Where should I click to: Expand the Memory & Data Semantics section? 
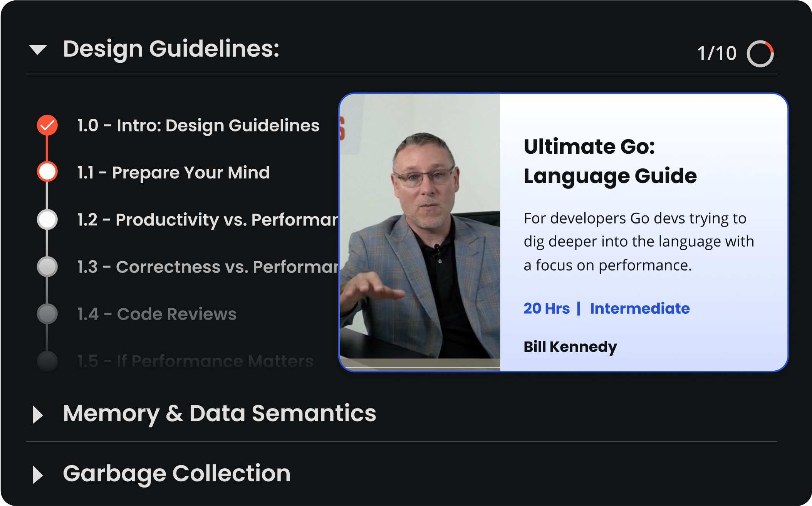[38, 414]
